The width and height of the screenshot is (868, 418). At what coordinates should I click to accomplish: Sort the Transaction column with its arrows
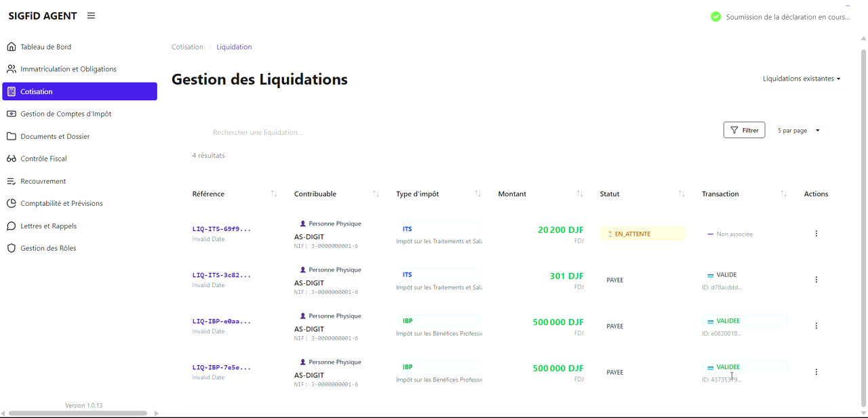(783, 194)
